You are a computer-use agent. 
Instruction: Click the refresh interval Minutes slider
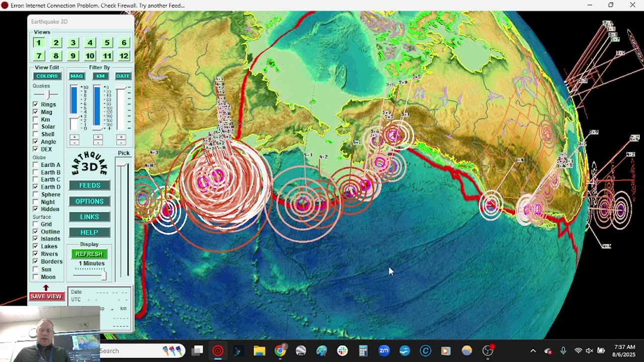90,274
